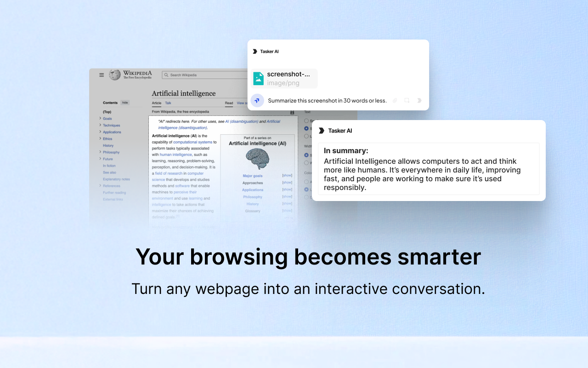Select the Light color radio button

306,190
